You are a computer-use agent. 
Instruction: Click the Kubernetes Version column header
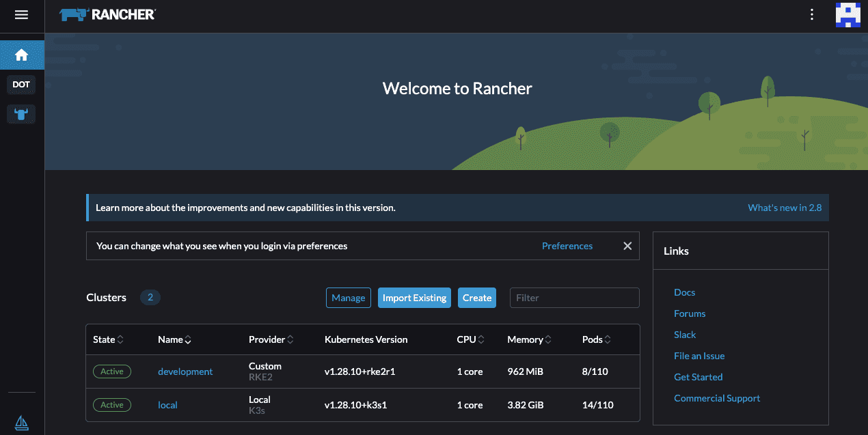366,339
